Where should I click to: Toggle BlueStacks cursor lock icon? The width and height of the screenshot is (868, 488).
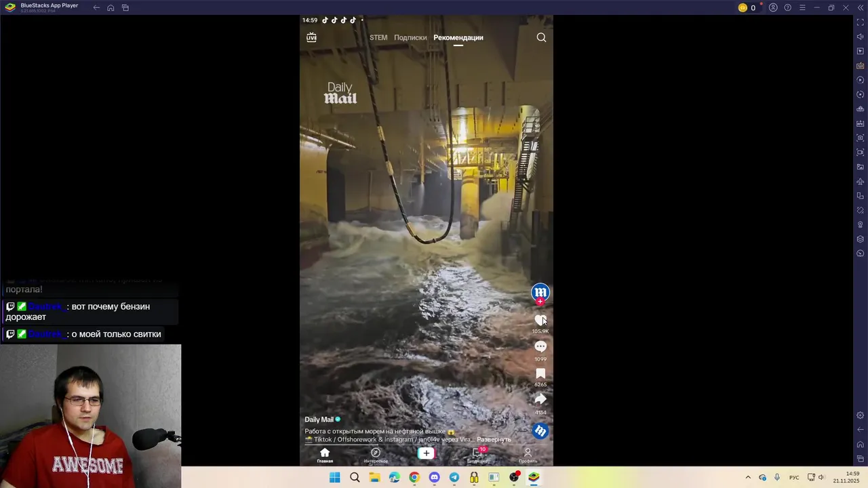(861, 51)
